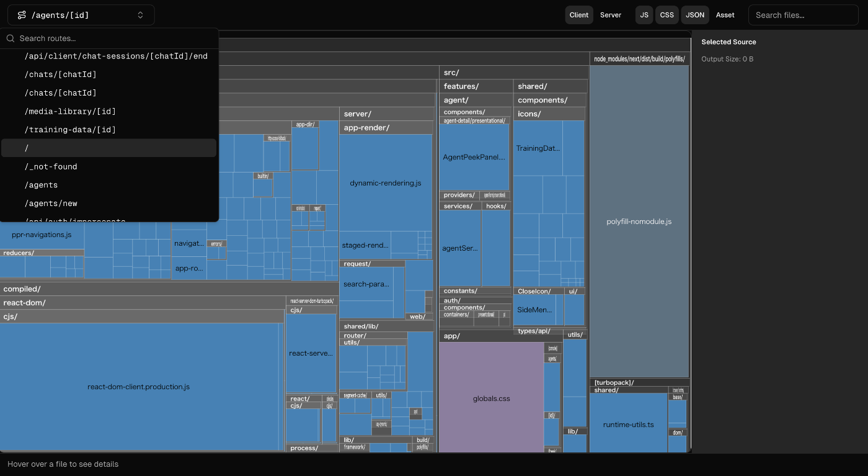Select the react-dom-client.production.js block
The width and height of the screenshot is (868, 476).
[x=139, y=387]
